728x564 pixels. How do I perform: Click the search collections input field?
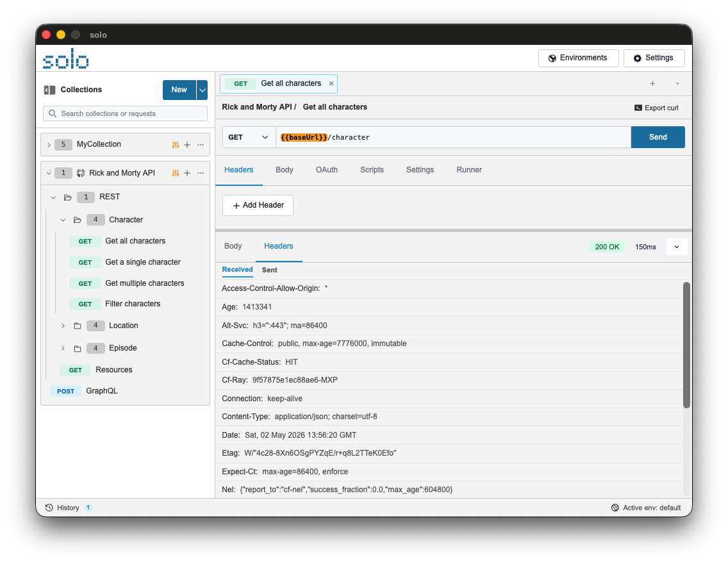[126, 113]
